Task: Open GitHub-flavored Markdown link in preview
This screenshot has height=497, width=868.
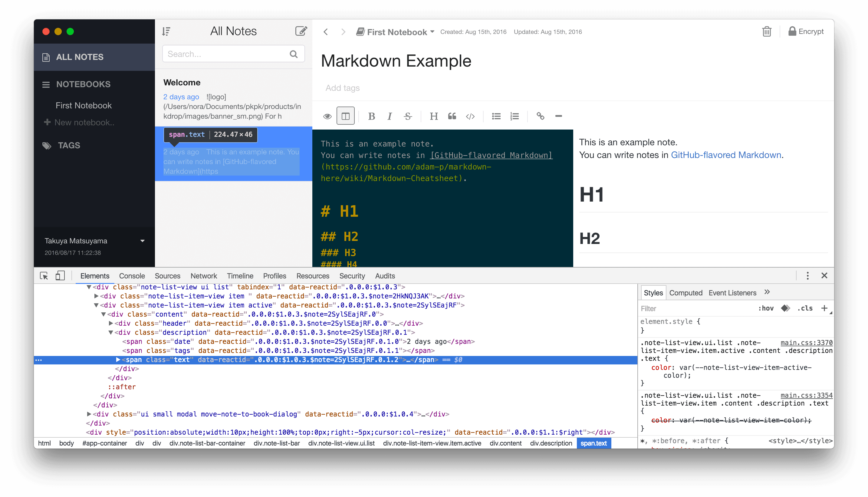Action: pos(726,155)
